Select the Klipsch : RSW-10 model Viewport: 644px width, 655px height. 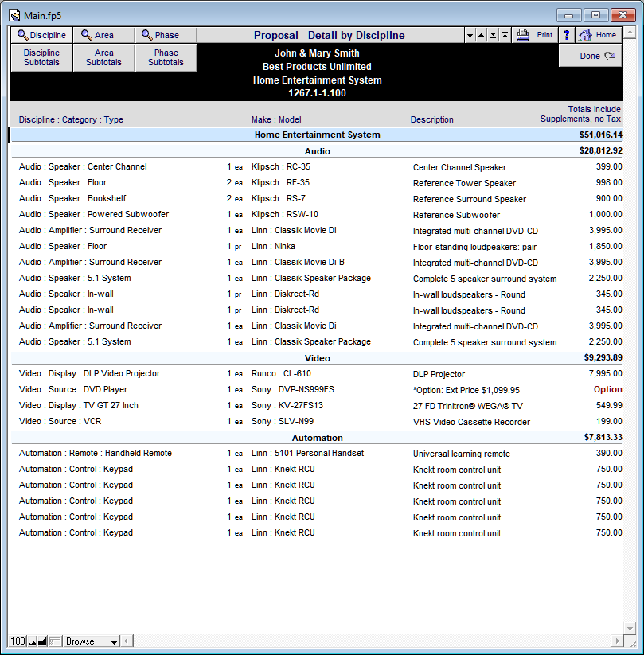pyautogui.click(x=285, y=214)
